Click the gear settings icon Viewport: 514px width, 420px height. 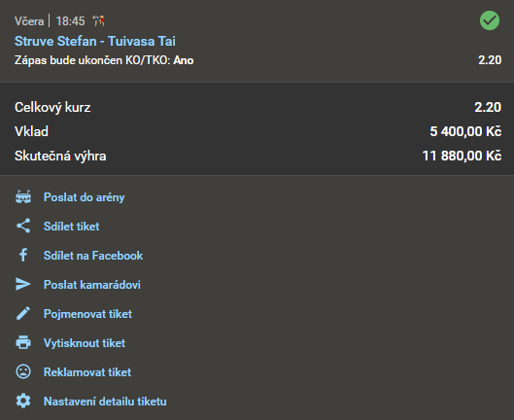[23, 401]
